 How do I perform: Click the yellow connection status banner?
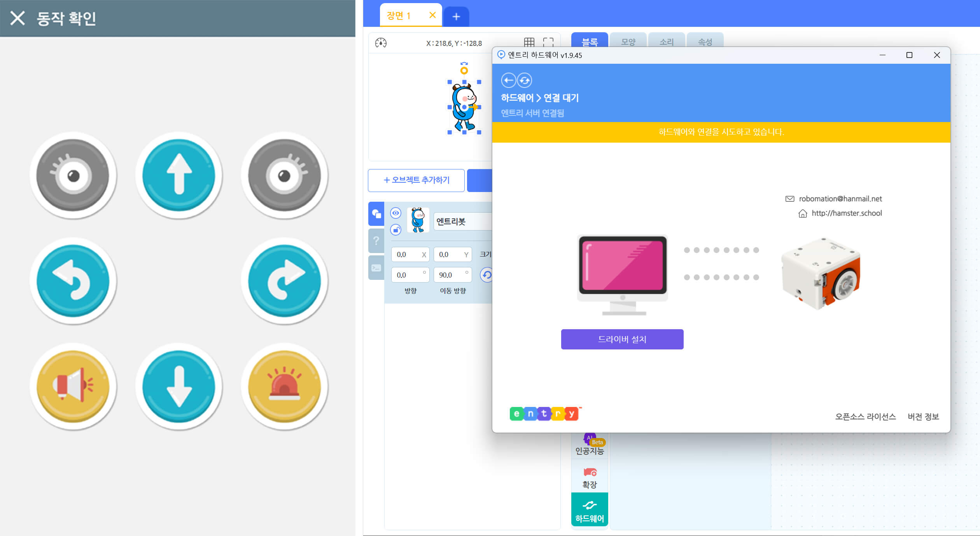click(721, 132)
